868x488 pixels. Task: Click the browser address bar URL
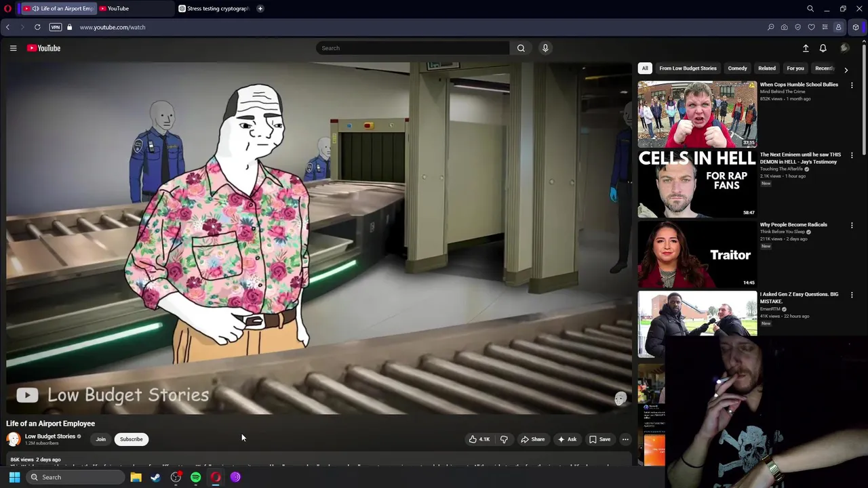113,27
